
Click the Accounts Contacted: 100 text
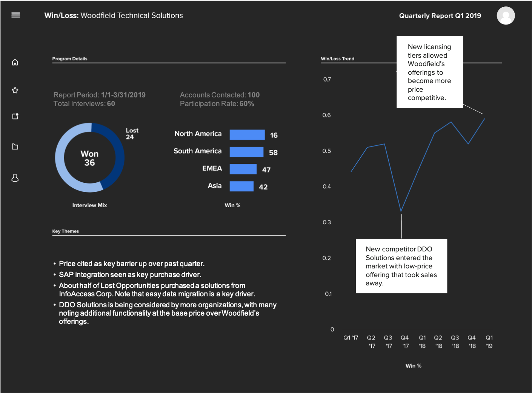click(x=220, y=95)
